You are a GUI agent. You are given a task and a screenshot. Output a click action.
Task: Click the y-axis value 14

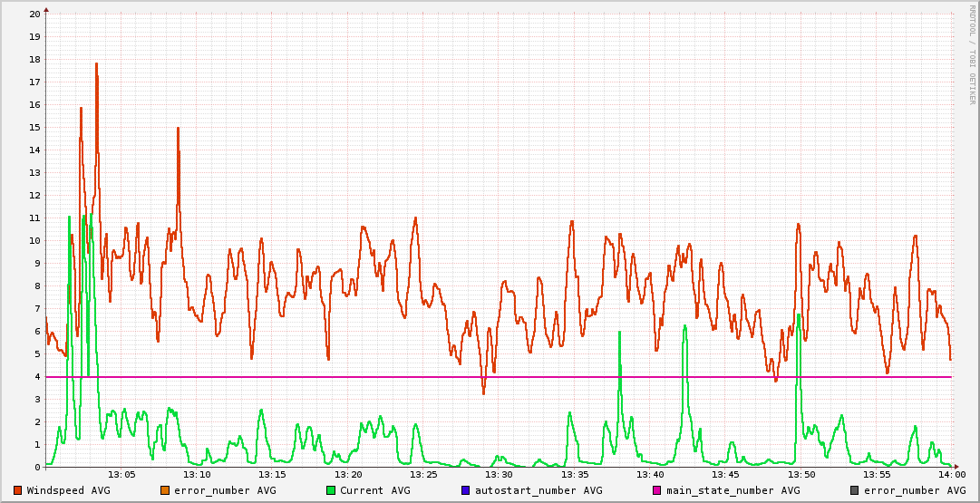[35, 150]
